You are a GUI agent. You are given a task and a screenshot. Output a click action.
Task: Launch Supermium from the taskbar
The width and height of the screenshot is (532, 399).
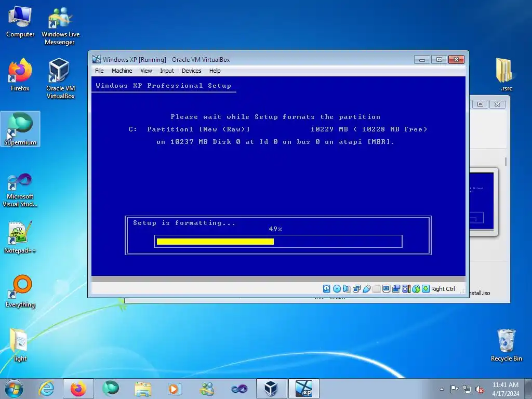(111, 389)
